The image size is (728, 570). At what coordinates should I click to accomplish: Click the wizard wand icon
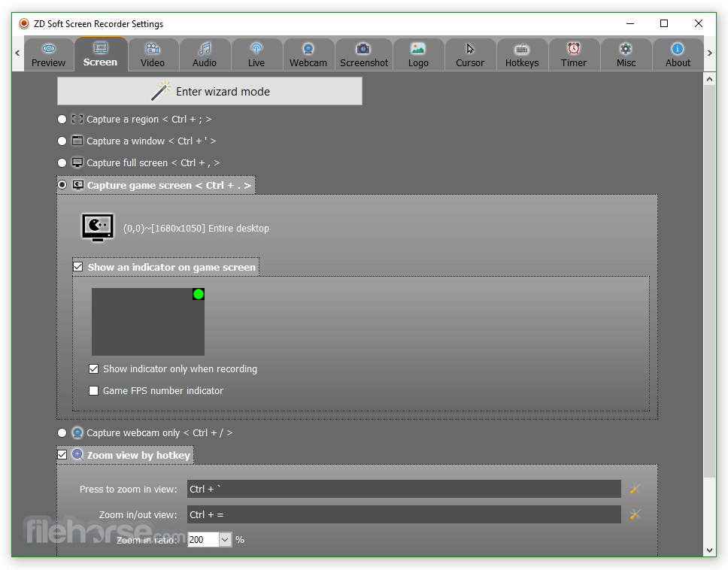click(x=161, y=91)
